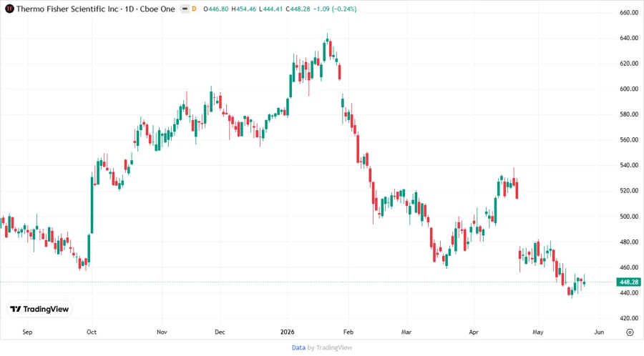Click the 460.00 price axis label
The width and height of the screenshot is (644, 356).
click(x=629, y=267)
